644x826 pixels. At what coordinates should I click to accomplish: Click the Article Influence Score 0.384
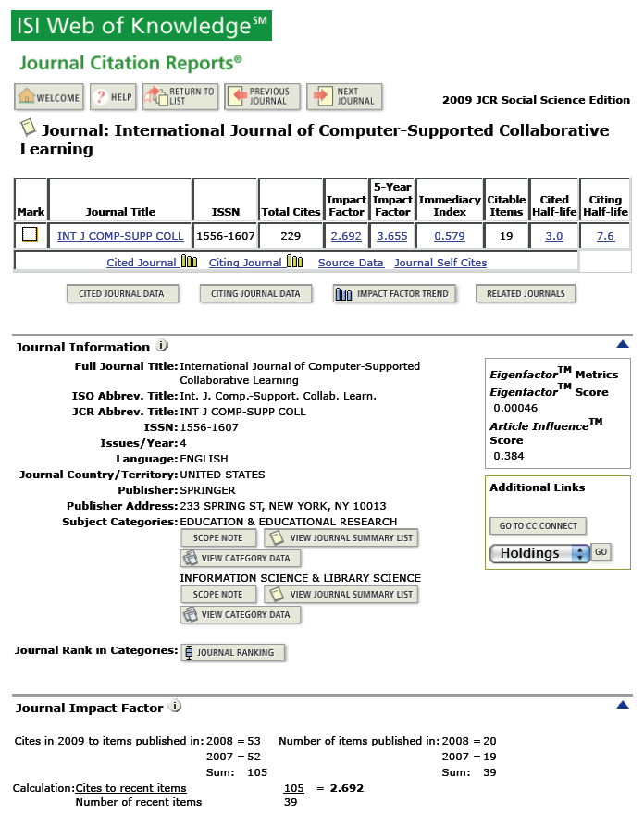(x=509, y=456)
